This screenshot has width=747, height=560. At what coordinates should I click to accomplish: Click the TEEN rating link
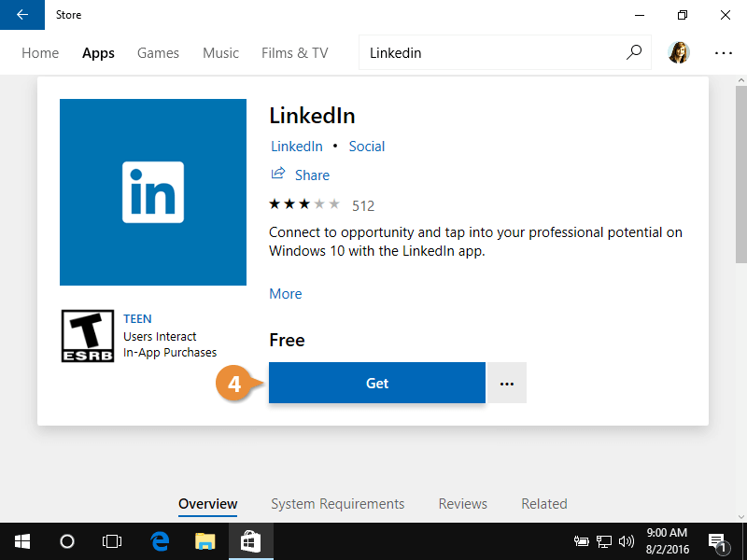click(x=137, y=319)
